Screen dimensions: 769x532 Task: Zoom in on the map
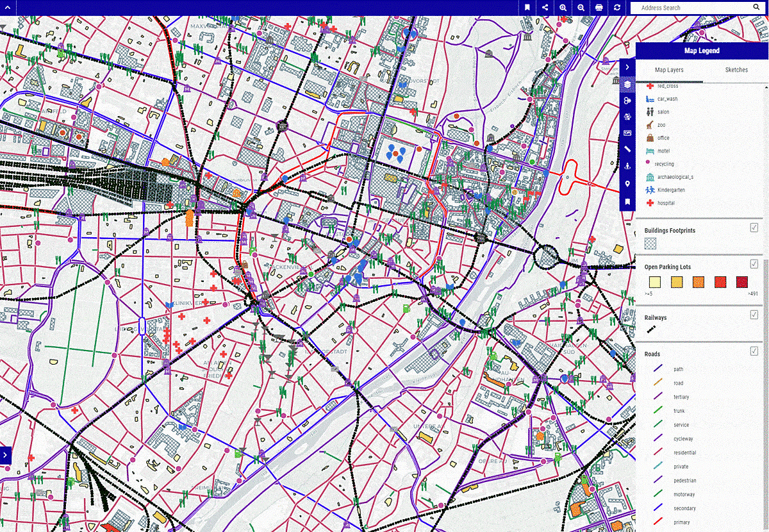tap(563, 8)
